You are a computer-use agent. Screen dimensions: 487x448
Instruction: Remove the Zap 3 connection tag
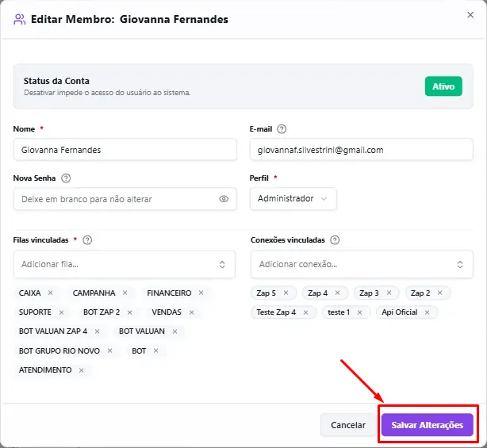click(389, 293)
